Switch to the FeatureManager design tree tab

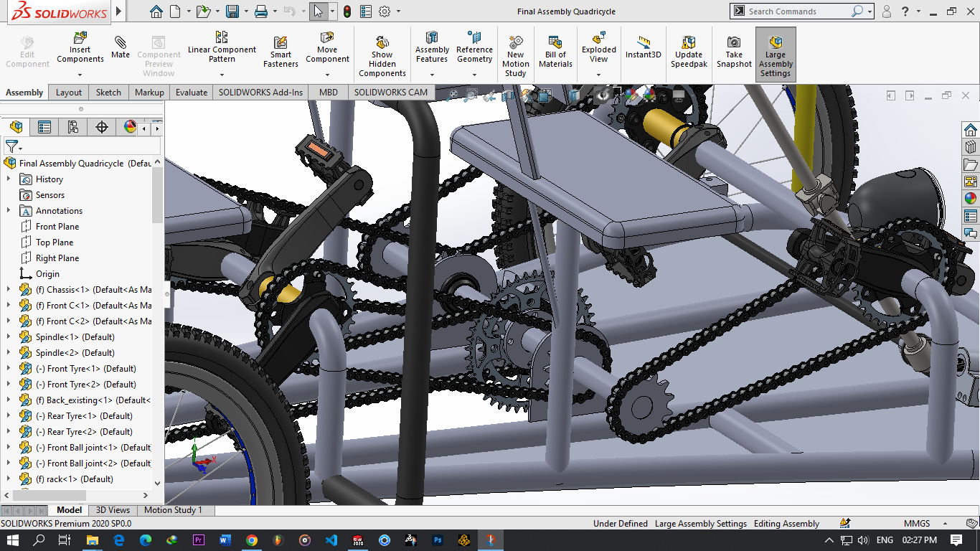[16, 127]
